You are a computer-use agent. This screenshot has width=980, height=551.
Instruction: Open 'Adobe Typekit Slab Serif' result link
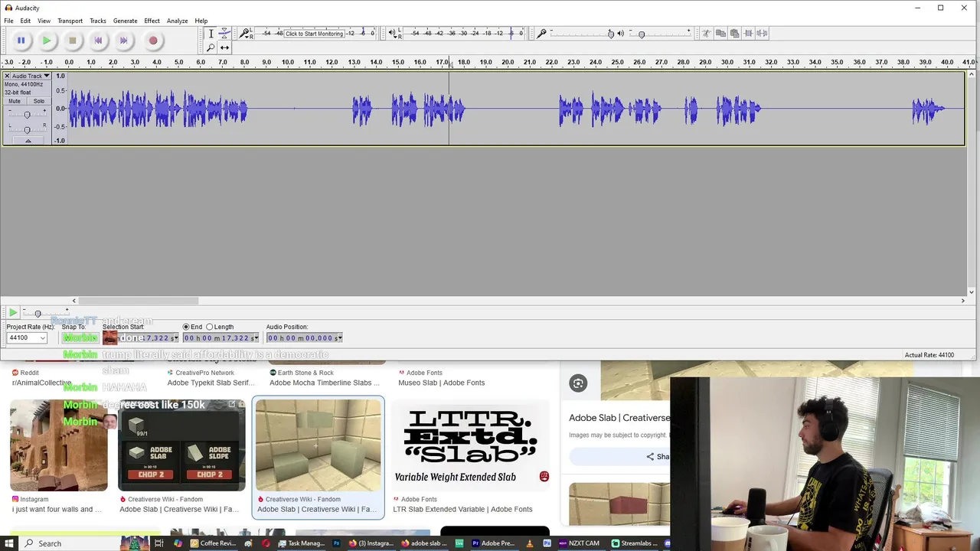click(x=211, y=383)
